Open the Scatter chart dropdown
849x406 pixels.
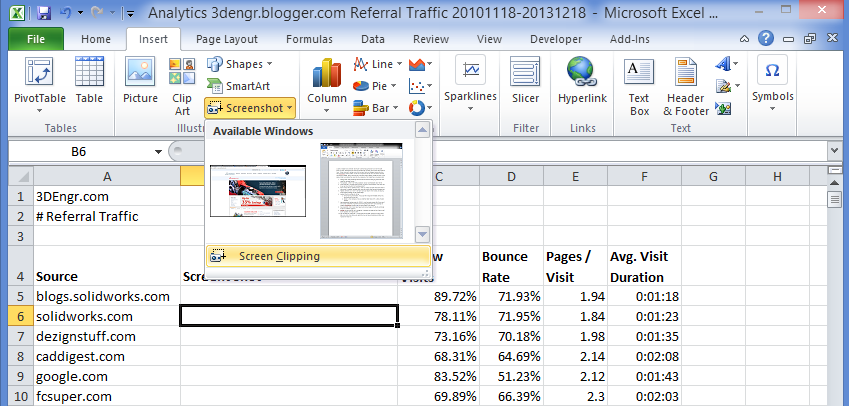click(x=420, y=86)
